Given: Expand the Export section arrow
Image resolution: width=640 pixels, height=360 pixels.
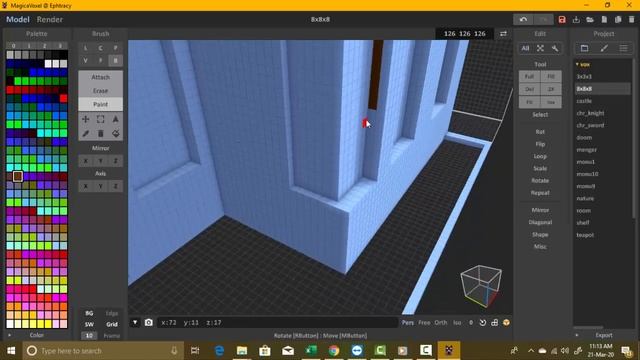Looking at the screenshot, I should pyautogui.click(x=577, y=335).
